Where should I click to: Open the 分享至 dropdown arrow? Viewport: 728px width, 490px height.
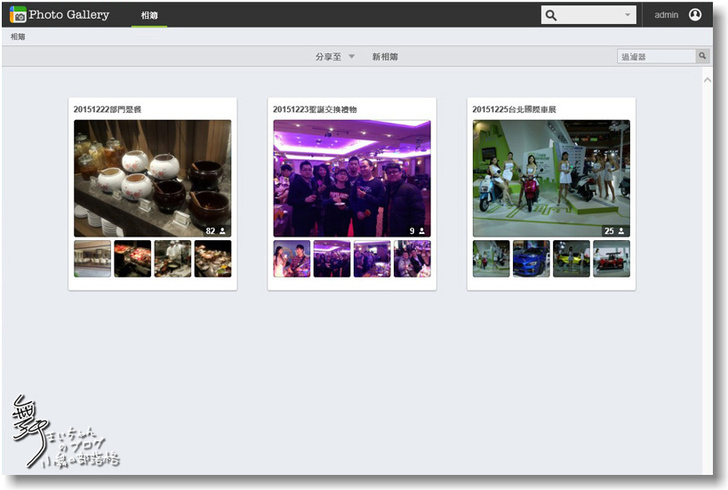(x=351, y=57)
